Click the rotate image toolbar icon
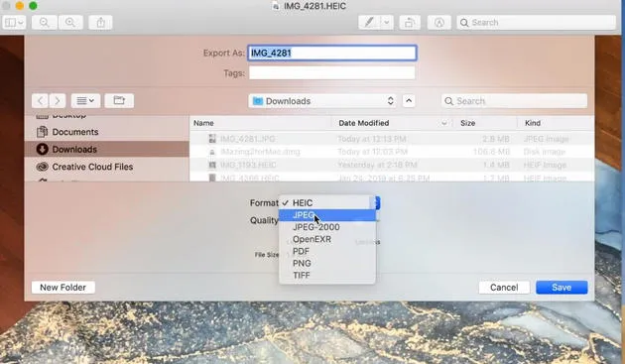 pyautogui.click(x=410, y=23)
